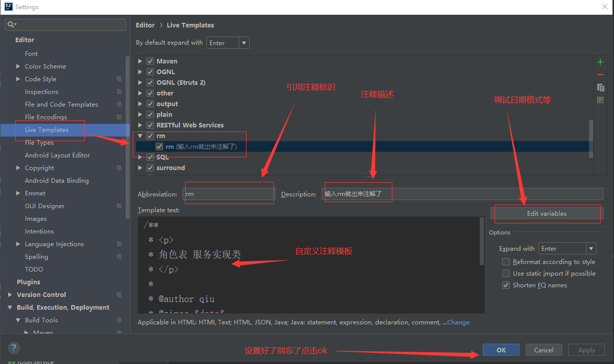Uncheck the rm template item checkbox
The image size is (614, 364).
pos(160,146)
